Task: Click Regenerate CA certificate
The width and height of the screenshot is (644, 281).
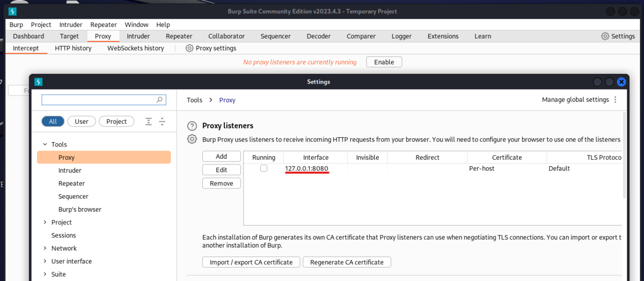Action: pyautogui.click(x=347, y=262)
